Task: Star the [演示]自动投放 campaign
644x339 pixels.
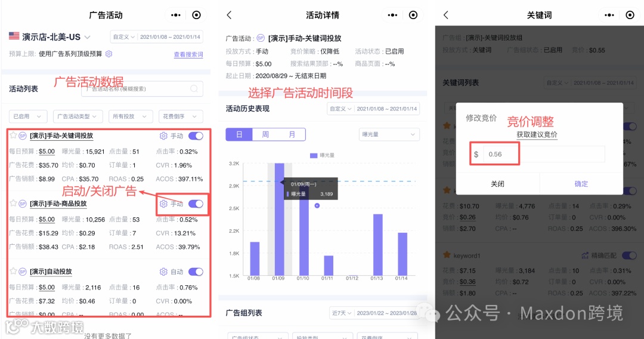Action: 13,271
